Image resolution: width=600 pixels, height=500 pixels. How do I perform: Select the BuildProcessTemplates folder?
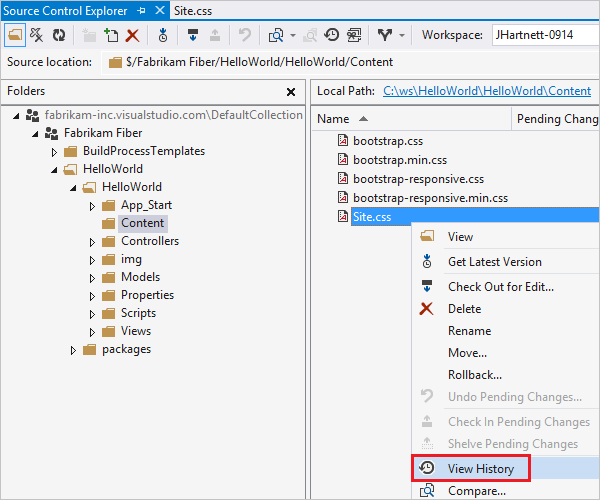[x=144, y=151]
